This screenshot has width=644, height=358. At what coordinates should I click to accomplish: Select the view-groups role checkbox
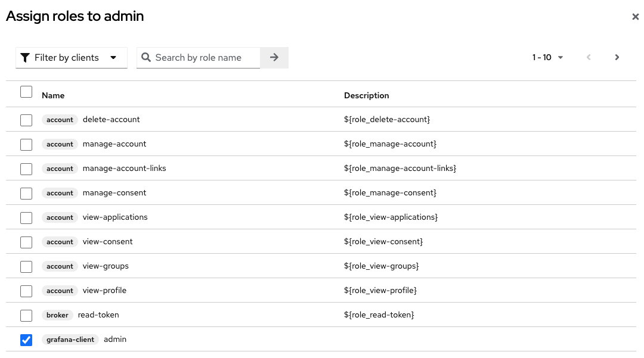(x=26, y=266)
